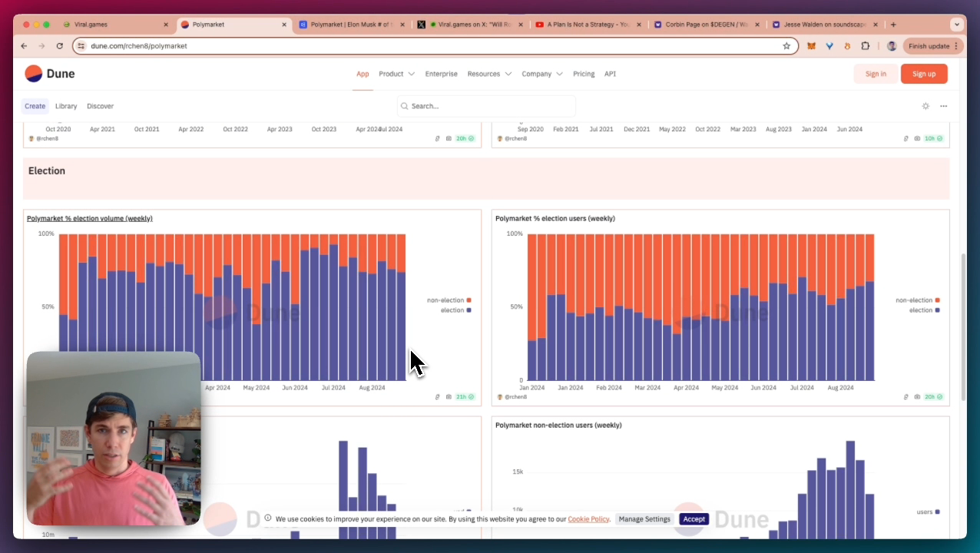Image resolution: width=980 pixels, height=553 pixels.
Task: Switch to Viral.games on X browser tab
Action: click(x=468, y=25)
